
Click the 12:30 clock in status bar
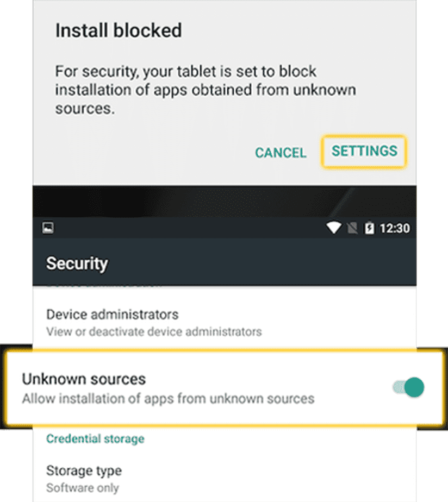395,228
